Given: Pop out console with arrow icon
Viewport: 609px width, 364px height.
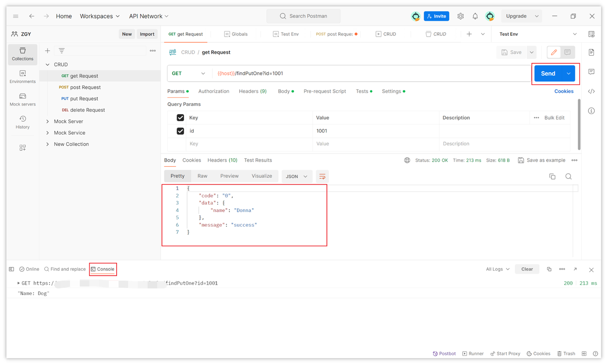Looking at the screenshot, I should coord(575,269).
